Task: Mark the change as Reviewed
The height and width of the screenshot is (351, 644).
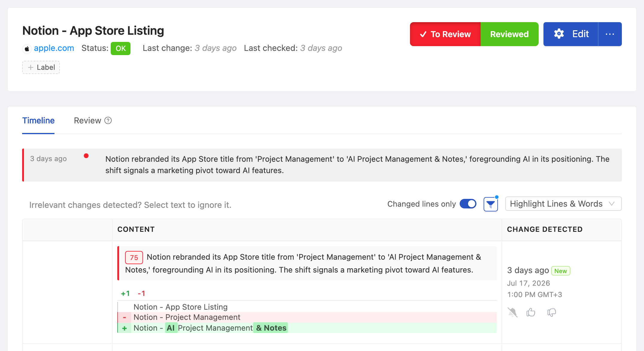Action: tap(509, 34)
